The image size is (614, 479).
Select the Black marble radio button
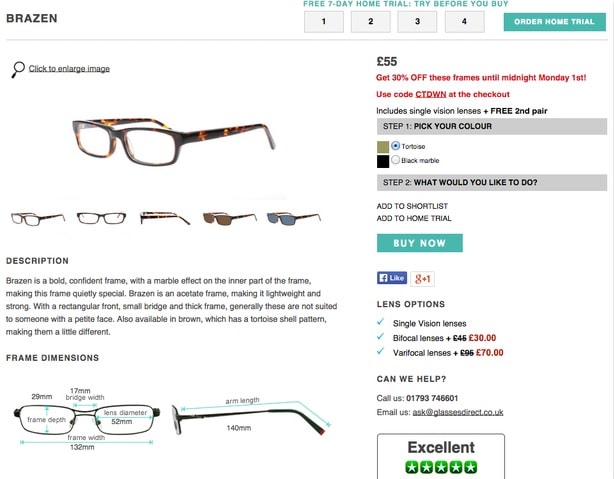click(395, 160)
